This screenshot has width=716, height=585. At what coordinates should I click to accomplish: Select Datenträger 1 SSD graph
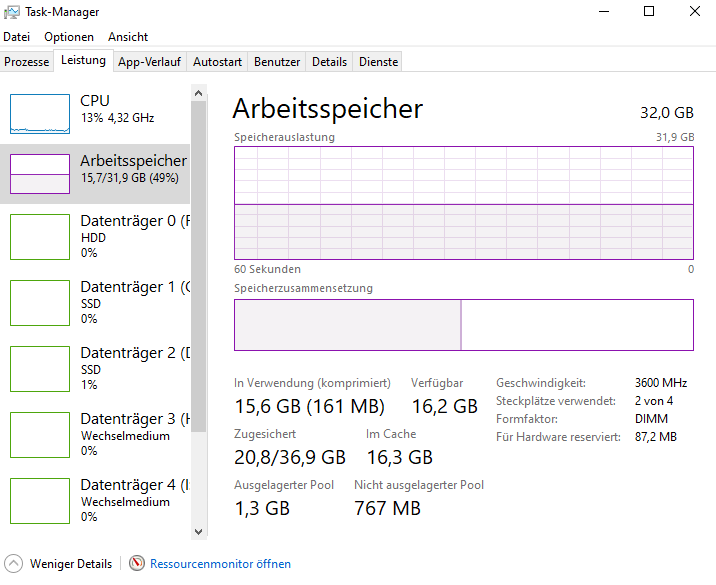tap(40, 302)
